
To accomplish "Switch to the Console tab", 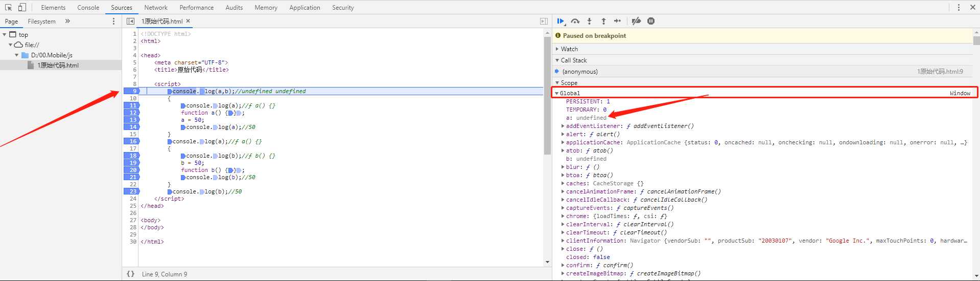I will pos(88,8).
